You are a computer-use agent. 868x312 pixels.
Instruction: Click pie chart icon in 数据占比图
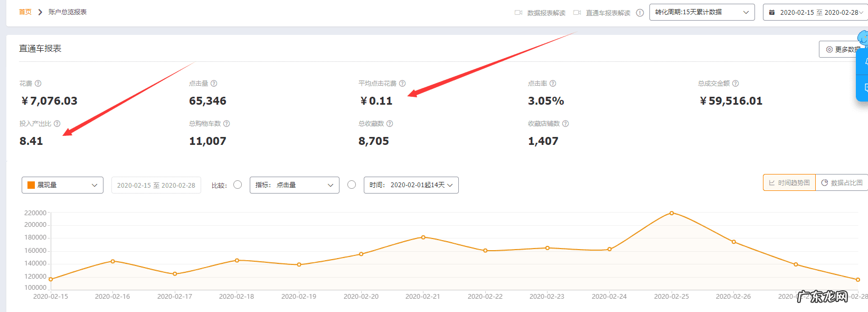point(825,182)
